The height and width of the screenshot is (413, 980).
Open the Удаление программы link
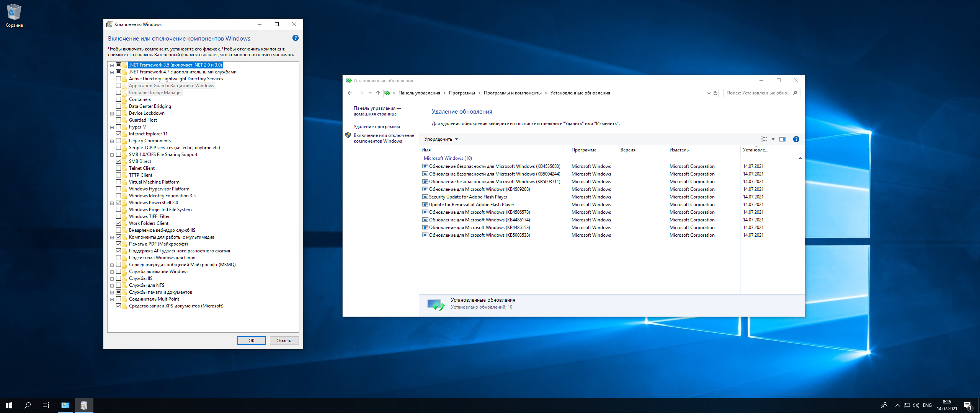click(x=377, y=127)
